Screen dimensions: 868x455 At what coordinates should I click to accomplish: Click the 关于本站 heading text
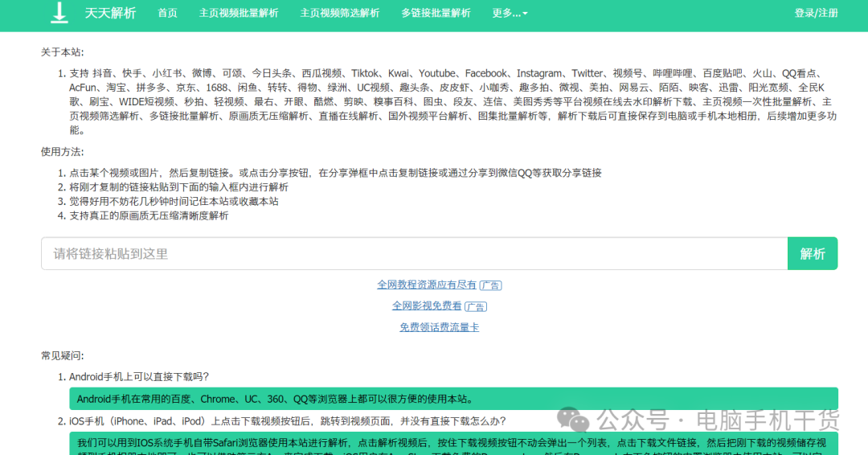[63, 52]
